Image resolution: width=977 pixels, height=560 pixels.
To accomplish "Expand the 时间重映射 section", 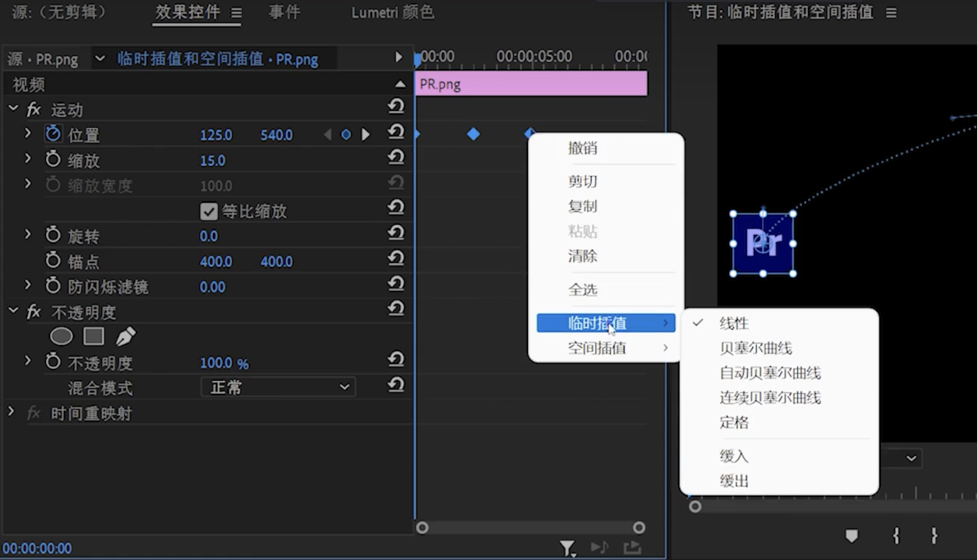I will point(11,413).
